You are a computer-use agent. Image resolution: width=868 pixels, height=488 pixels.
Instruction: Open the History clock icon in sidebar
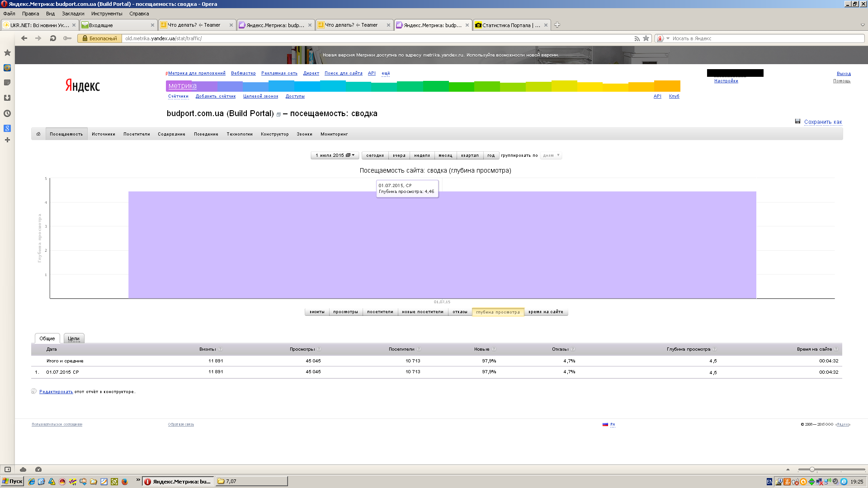point(7,113)
